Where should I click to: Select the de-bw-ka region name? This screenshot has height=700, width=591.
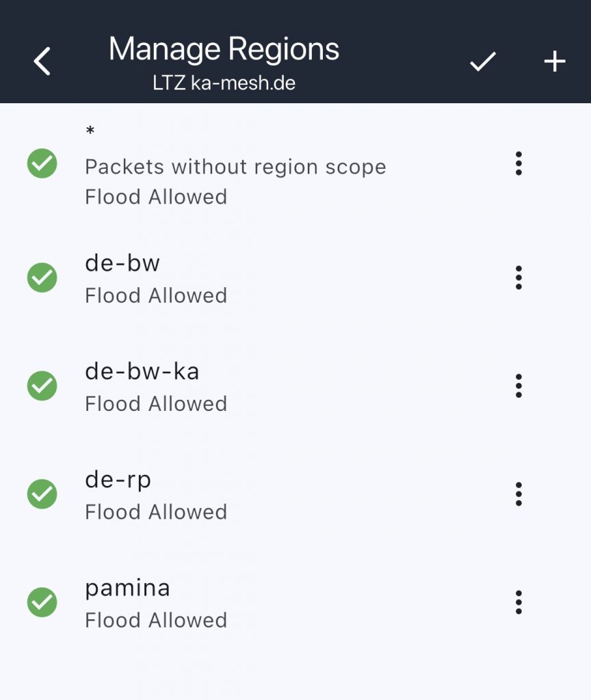pos(142,372)
